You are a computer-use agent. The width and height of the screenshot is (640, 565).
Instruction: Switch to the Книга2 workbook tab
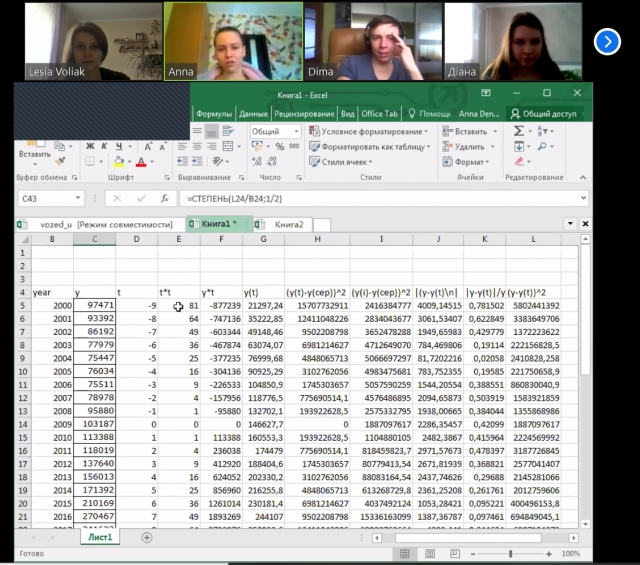[x=283, y=225]
